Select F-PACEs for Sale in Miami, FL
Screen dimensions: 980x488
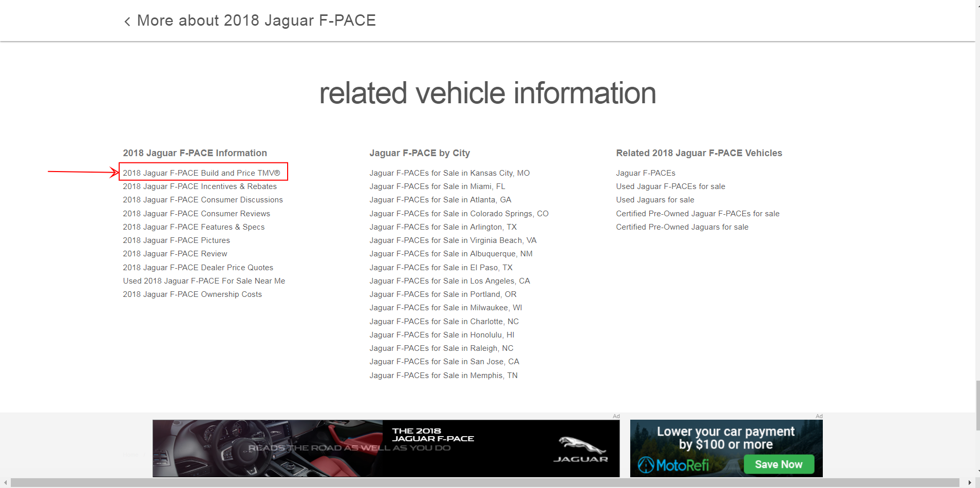(x=437, y=186)
